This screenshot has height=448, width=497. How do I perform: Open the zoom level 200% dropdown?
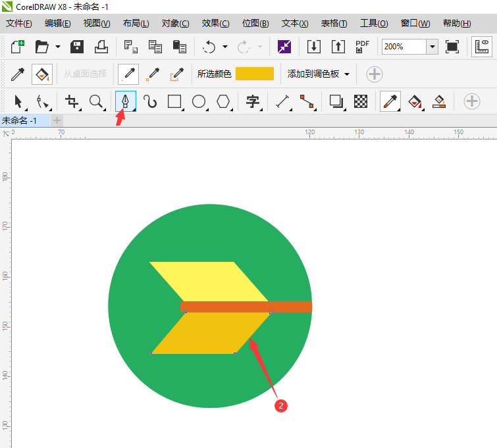coord(432,47)
